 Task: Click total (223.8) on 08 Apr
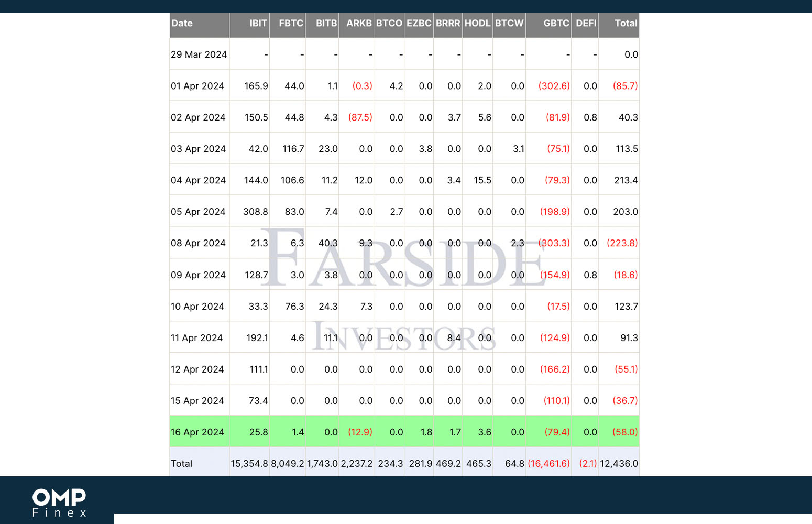coord(622,243)
